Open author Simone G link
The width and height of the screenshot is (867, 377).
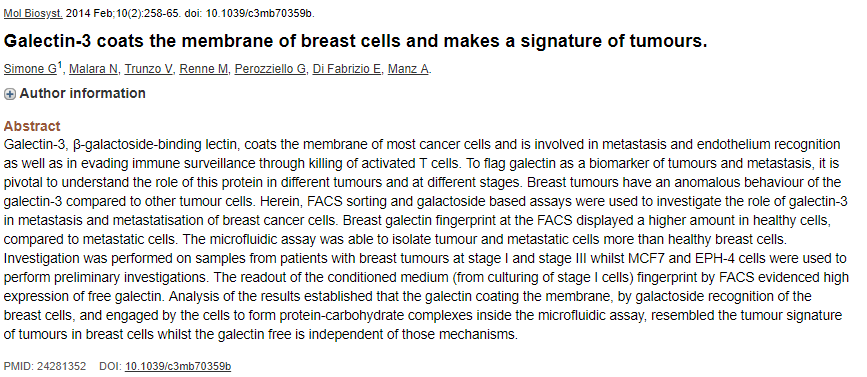tap(30, 69)
